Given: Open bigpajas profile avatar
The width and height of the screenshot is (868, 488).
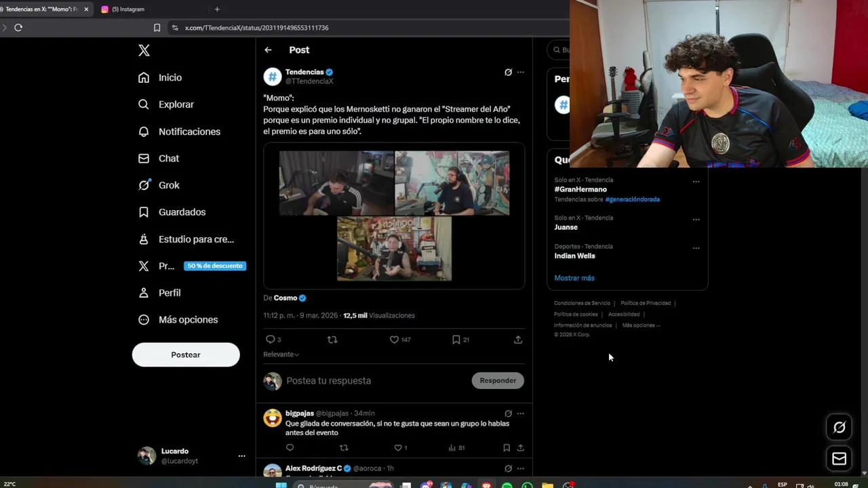Looking at the screenshot, I should click(x=273, y=418).
